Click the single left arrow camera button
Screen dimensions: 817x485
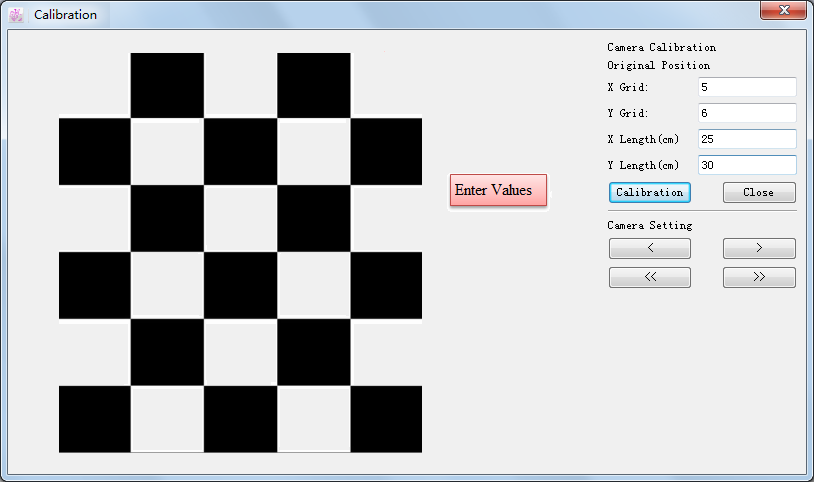[x=649, y=249]
